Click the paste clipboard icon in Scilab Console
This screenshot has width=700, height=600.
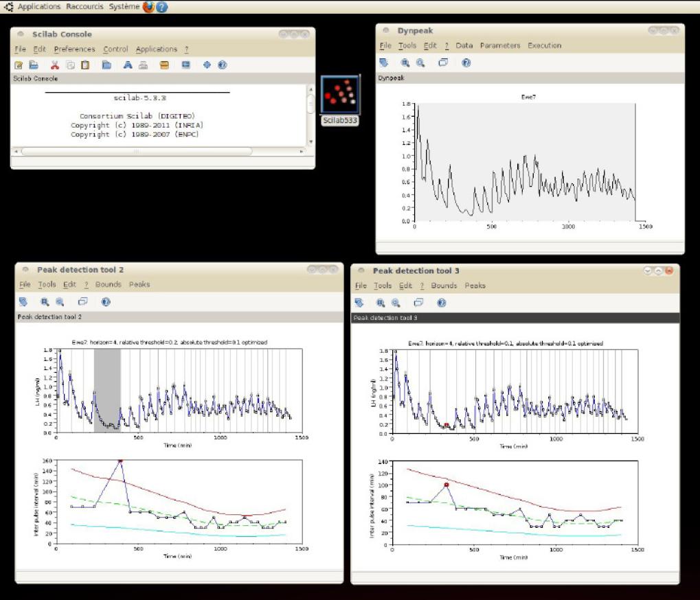coord(84,65)
